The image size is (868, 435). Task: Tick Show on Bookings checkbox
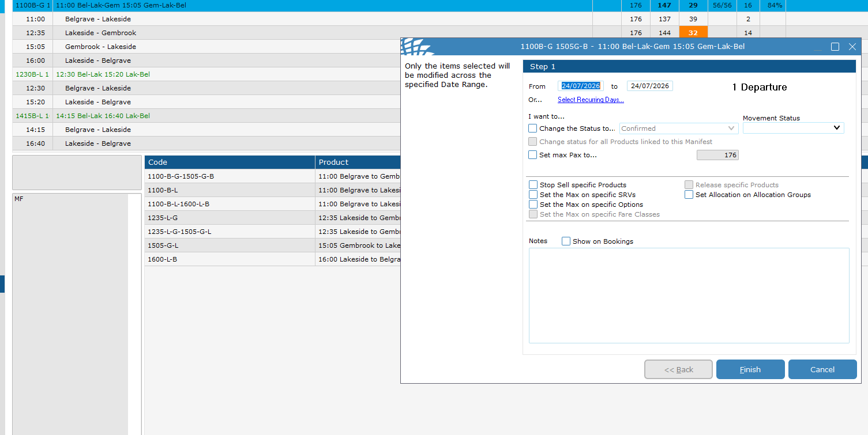[x=566, y=241]
